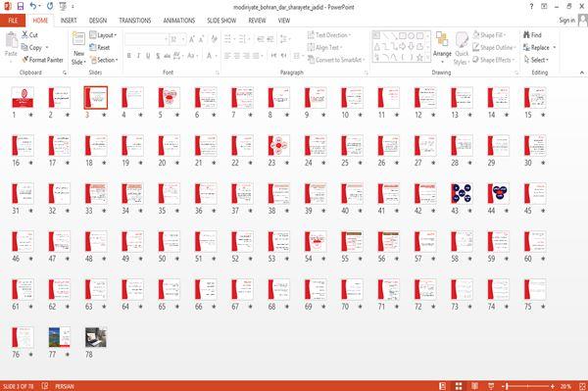Click Clear All Formatting icon
The height and width of the screenshot is (391, 588).
[214, 39]
